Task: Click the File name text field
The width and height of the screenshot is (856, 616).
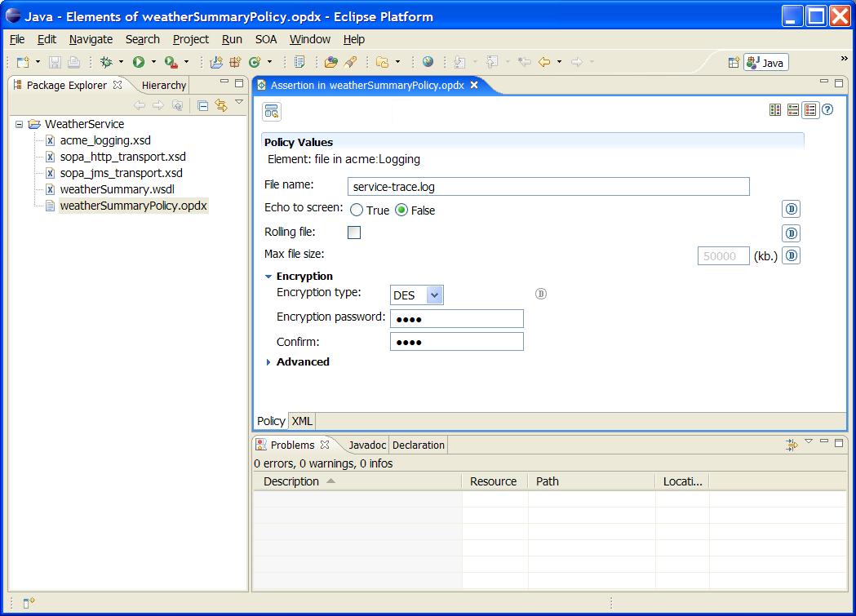Action: (548, 187)
